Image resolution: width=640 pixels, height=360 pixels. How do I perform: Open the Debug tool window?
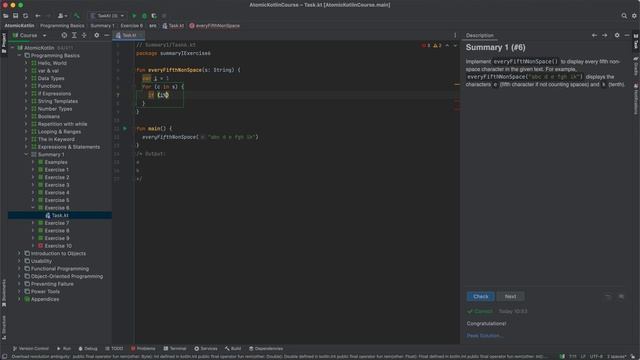coord(88,349)
